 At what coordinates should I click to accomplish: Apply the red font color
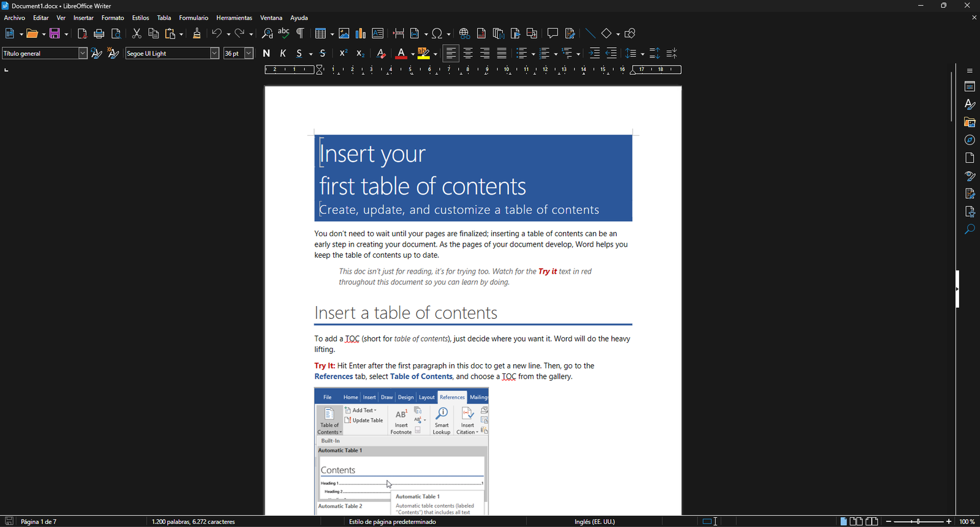[x=401, y=54]
